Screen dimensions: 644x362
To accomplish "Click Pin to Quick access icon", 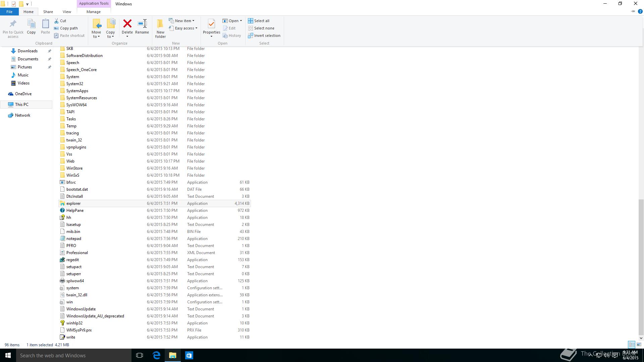I will pos(13,24).
